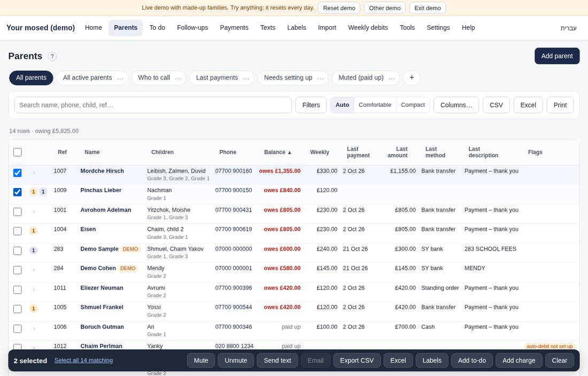
Task: Open the options dots on Needs setting up
Action: [321, 79]
